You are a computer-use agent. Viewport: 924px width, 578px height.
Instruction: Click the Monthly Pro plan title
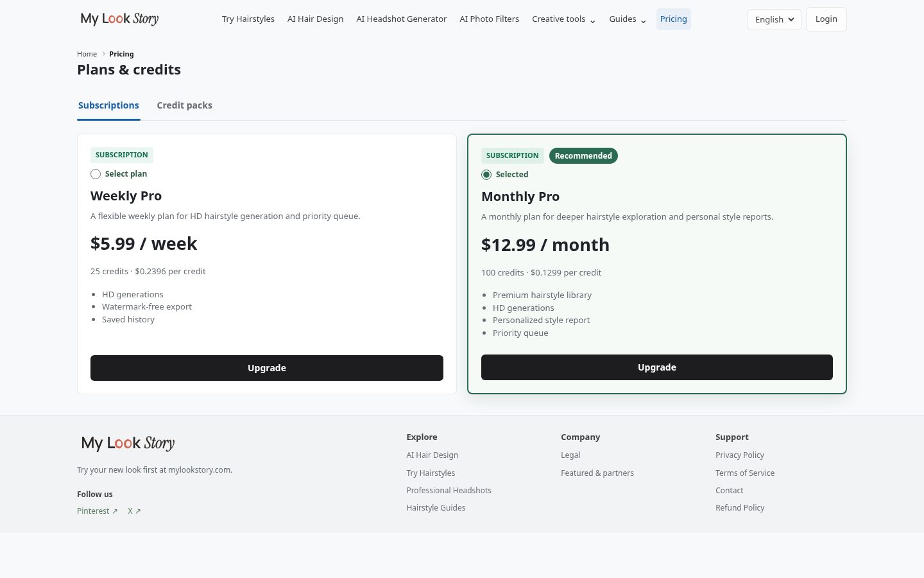(520, 197)
